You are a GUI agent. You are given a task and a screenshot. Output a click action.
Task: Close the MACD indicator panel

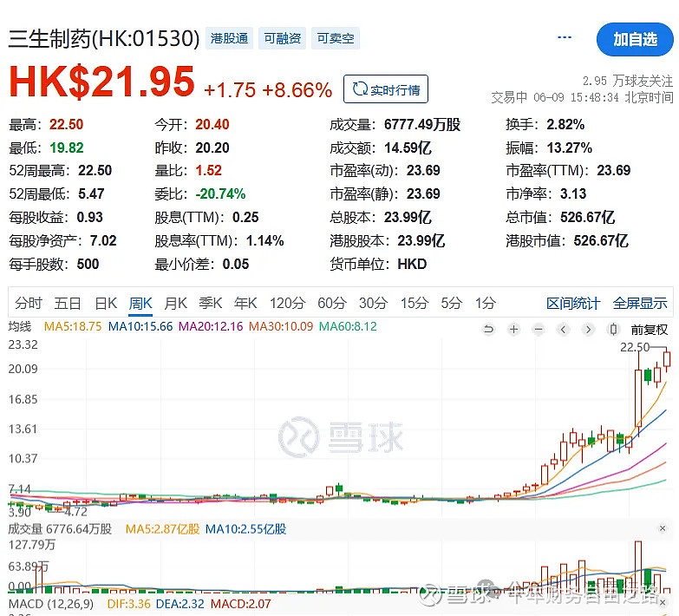click(663, 603)
